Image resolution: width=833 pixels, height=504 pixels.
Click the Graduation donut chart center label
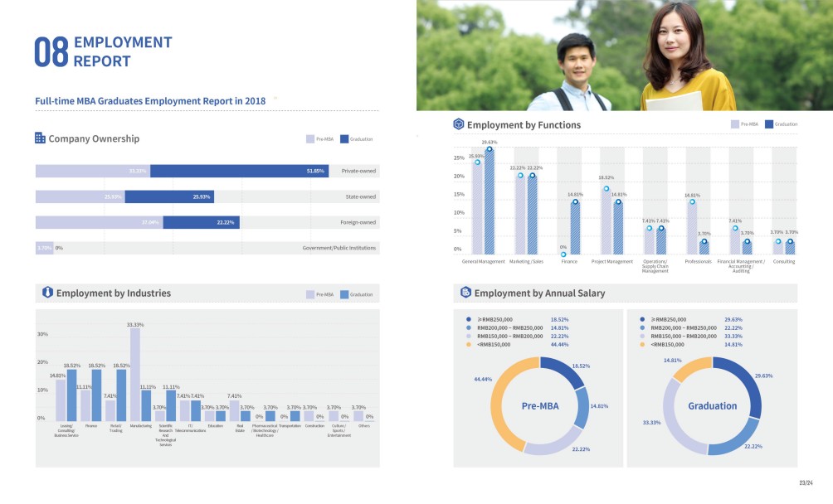click(712, 406)
